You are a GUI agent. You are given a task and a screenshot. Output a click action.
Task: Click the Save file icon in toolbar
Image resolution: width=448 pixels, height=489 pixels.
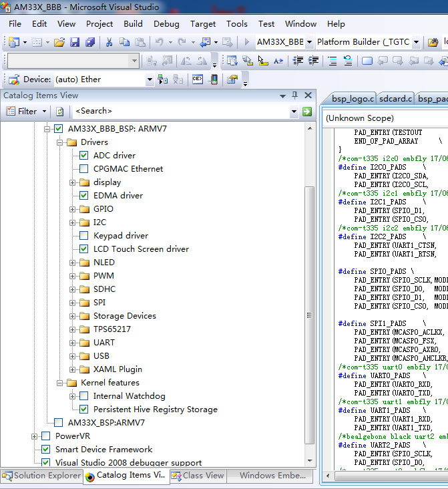click(75, 42)
